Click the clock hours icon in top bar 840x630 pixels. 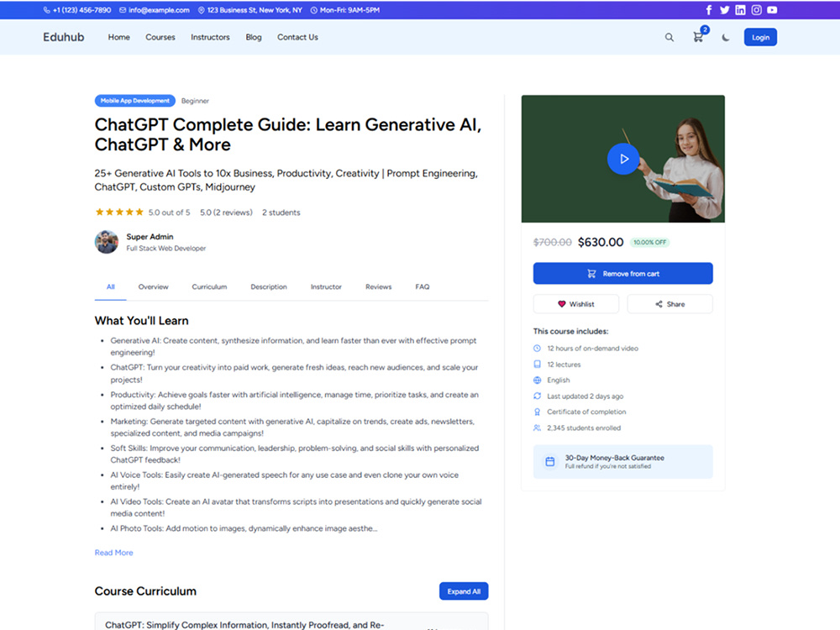point(314,10)
